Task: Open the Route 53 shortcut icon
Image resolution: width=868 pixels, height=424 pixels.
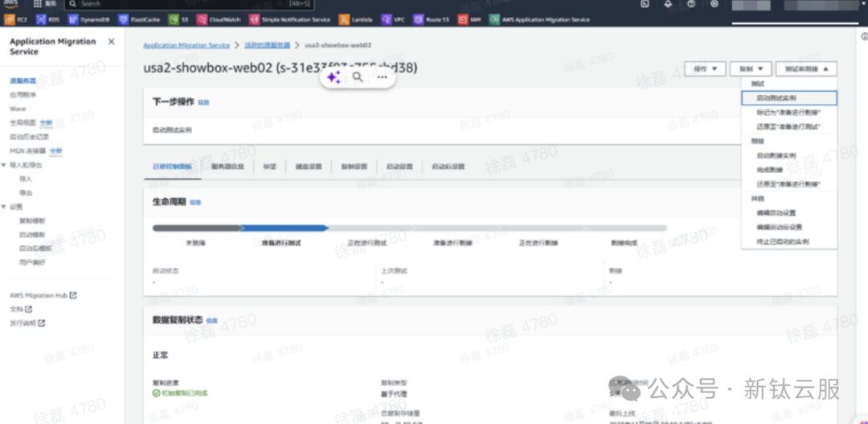Action: tap(418, 19)
